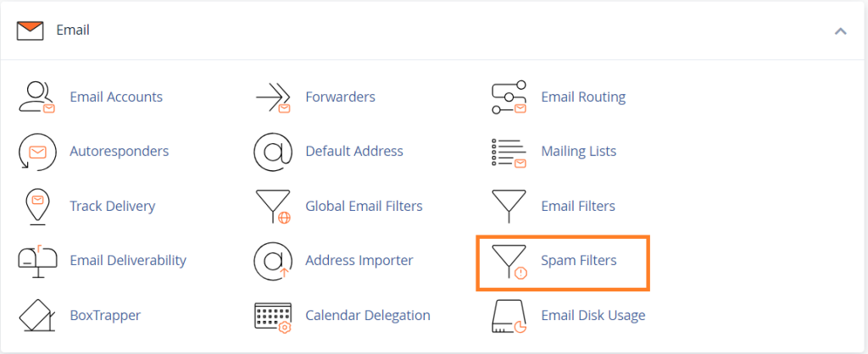Click the Forwarders arrow icon

point(273,97)
